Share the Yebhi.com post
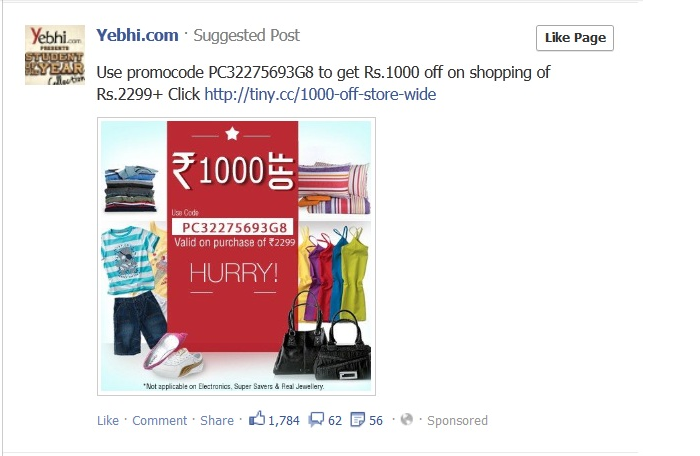Screen dimensions: 700x456 [x=217, y=420]
